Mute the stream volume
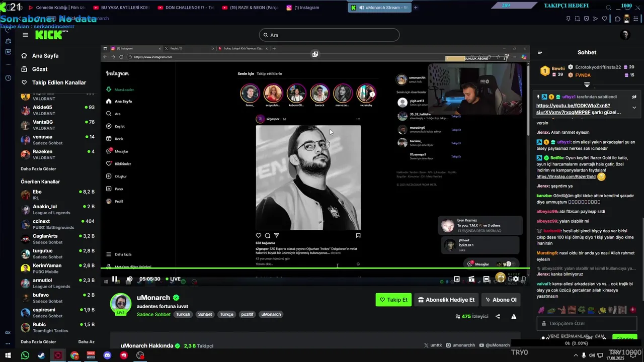The height and width of the screenshot is (362, 644). tap(129, 279)
